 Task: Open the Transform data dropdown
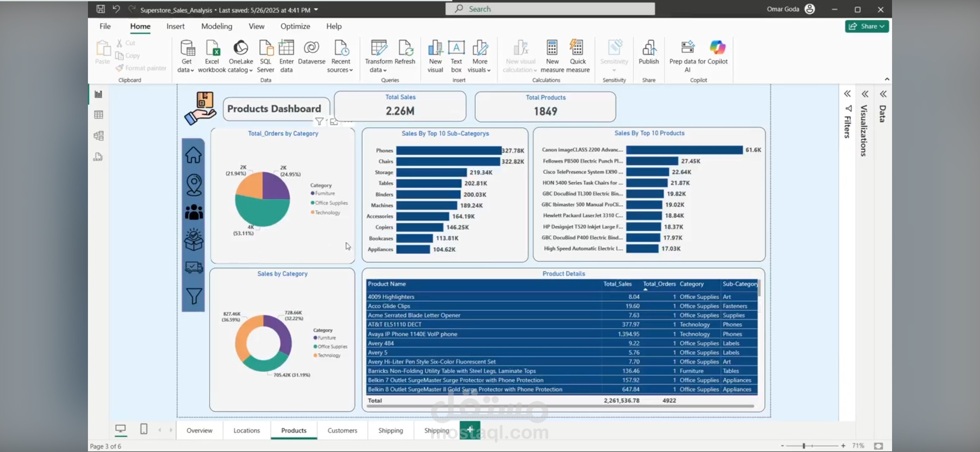[x=379, y=56]
